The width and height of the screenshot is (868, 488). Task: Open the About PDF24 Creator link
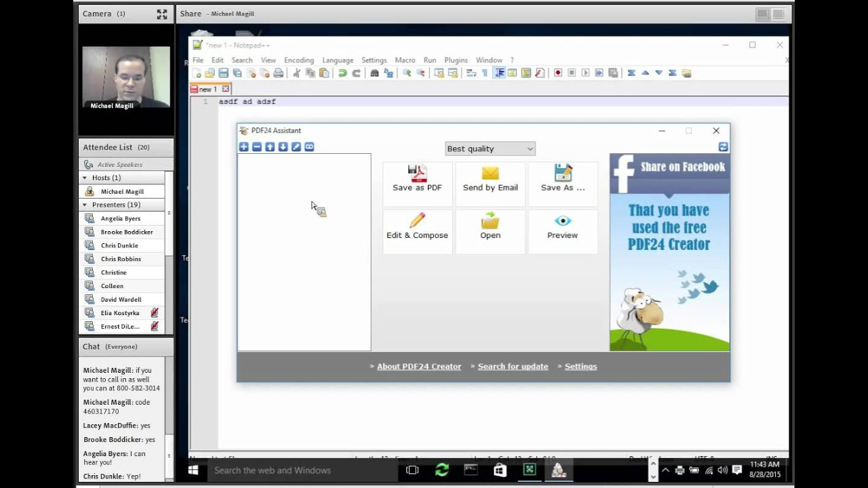(419, 367)
